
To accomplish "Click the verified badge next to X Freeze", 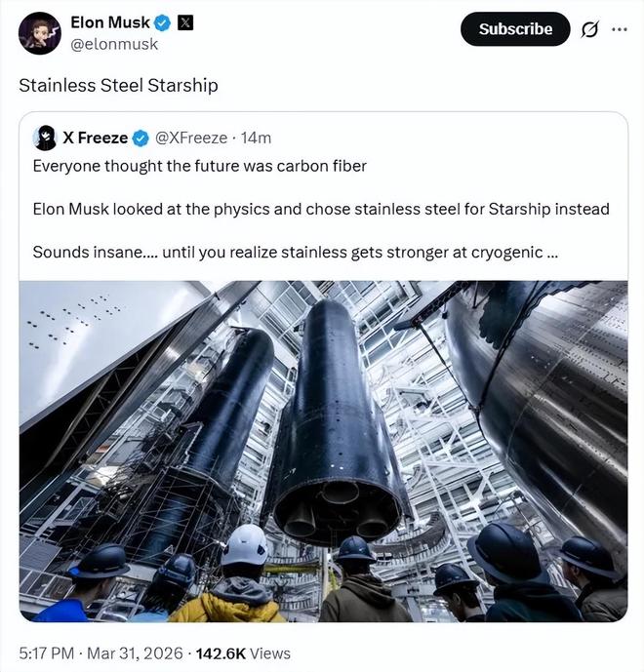I will click(141, 138).
